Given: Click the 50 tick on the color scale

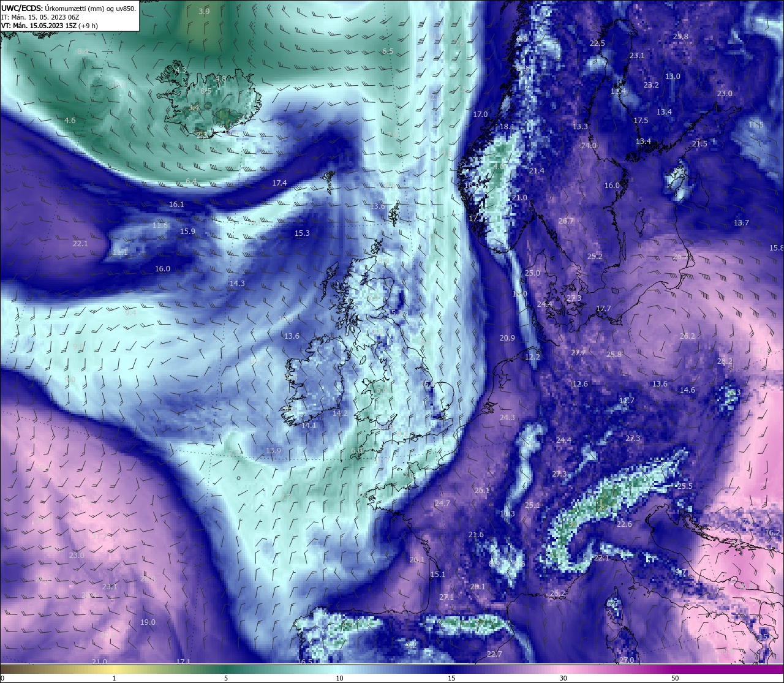Looking at the screenshot, I should 675,679.
